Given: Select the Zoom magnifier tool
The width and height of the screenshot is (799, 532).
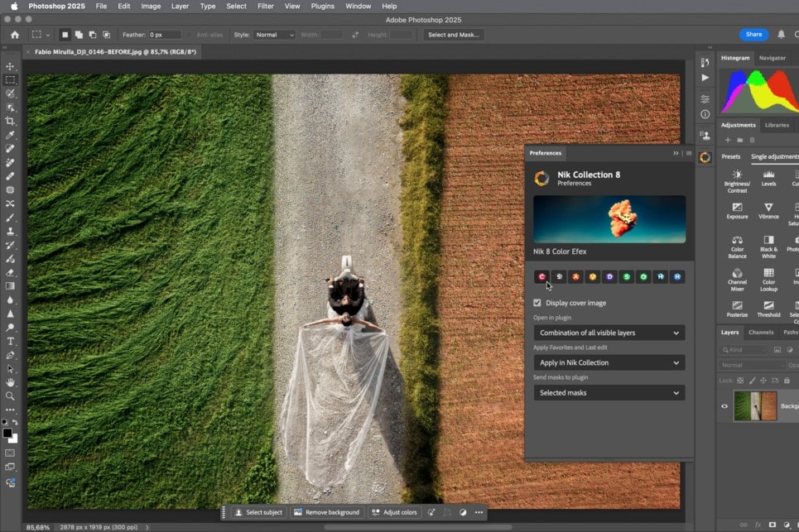Looking at the screenshot, I should pyautogui.click(x=10, y=395).
